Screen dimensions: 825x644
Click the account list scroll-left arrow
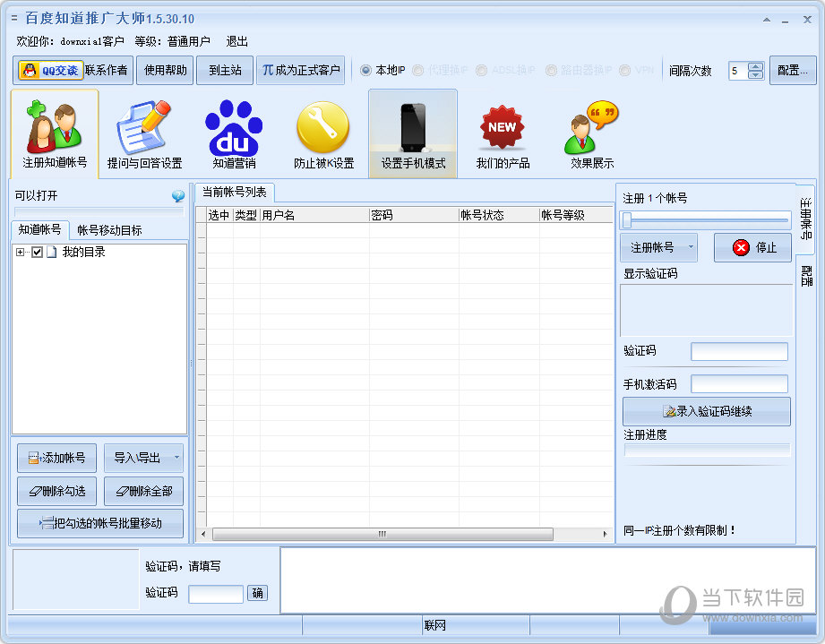click(203, 534)
